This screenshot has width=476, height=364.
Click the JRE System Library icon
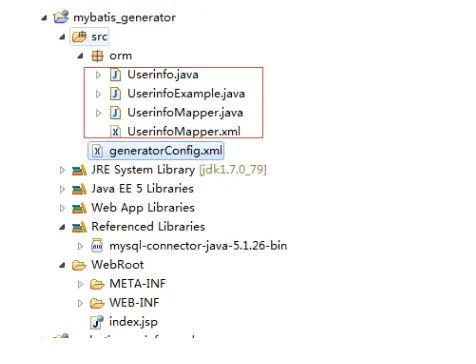tap(79, 170)
